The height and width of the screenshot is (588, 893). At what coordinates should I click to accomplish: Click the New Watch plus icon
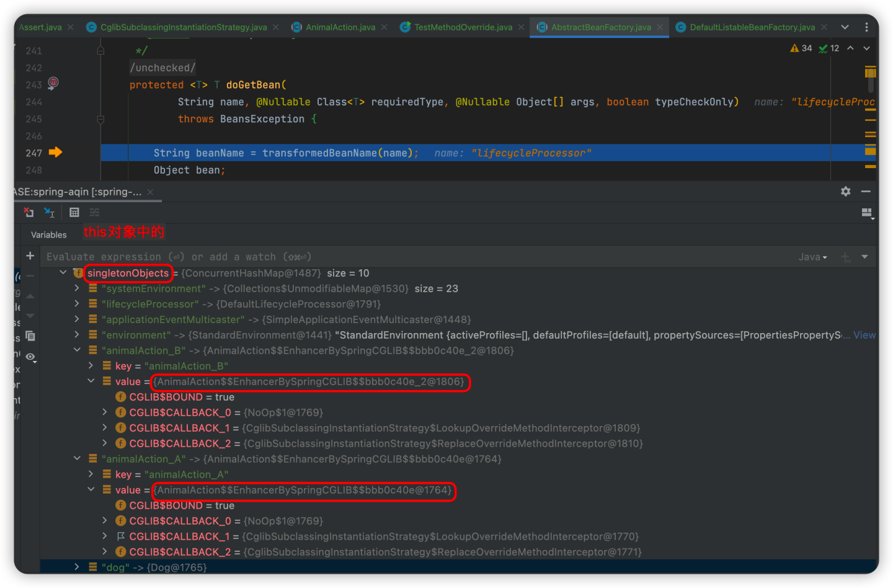point(30,256)
